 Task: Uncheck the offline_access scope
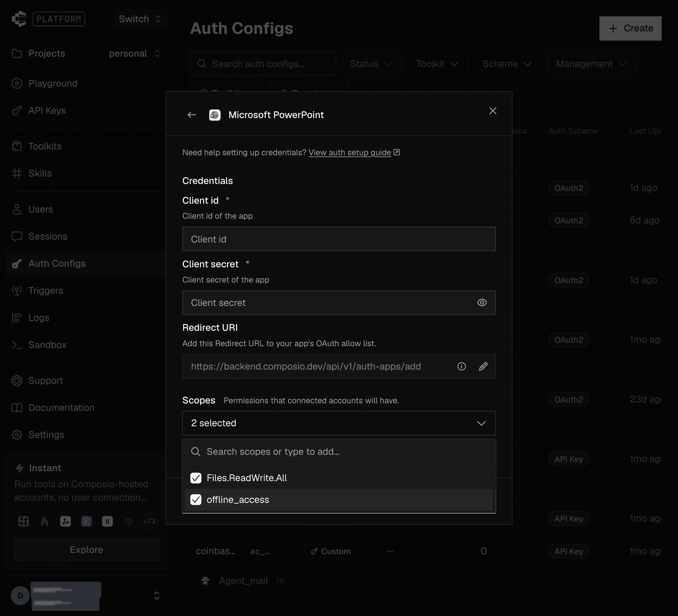[x=196, y=500]
